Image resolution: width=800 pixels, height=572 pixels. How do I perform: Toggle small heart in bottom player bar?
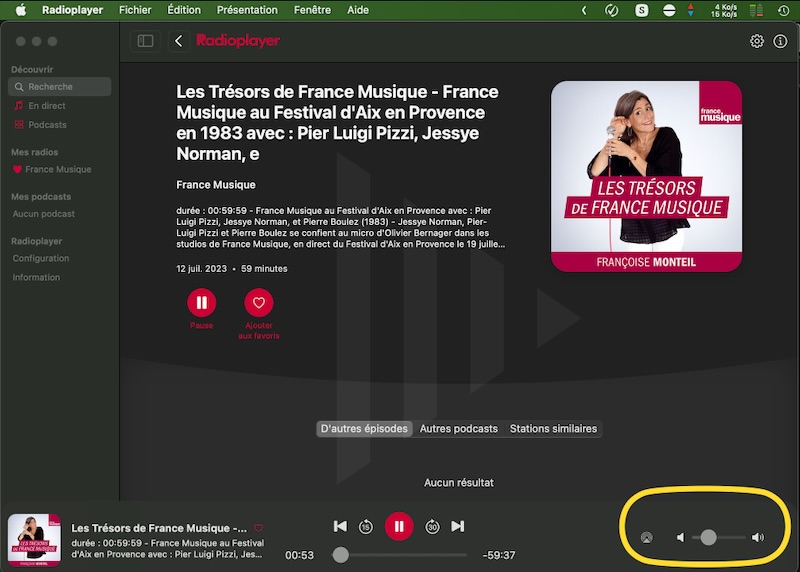point(258,528)
